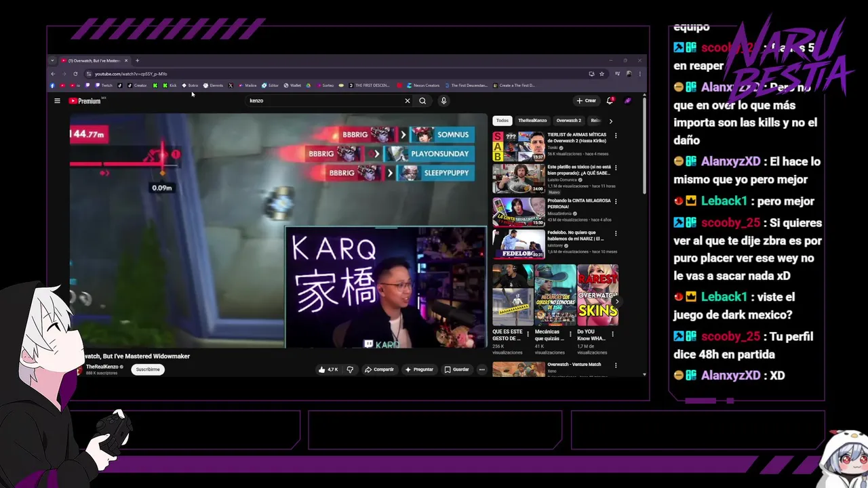Open Probando la CINTA MILAGROSA thumbnail
This screenshot has width=868, height=488.
519,211
